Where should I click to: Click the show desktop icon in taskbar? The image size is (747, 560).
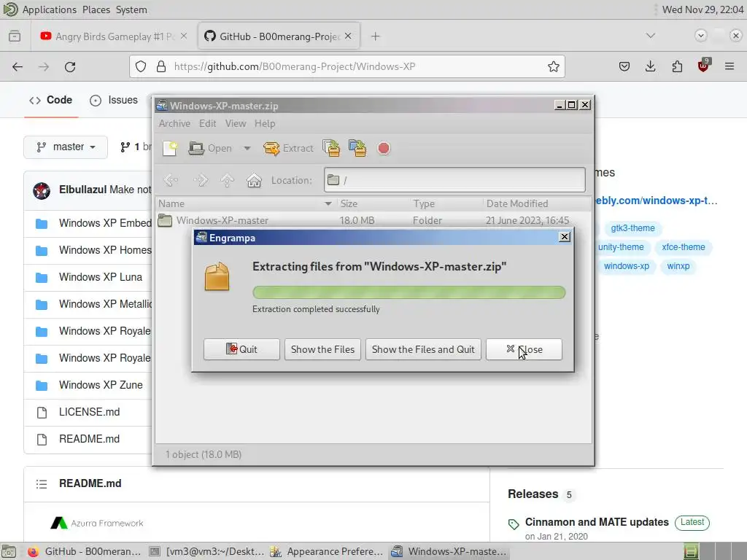pyautogui.click(x=9, y=551)
